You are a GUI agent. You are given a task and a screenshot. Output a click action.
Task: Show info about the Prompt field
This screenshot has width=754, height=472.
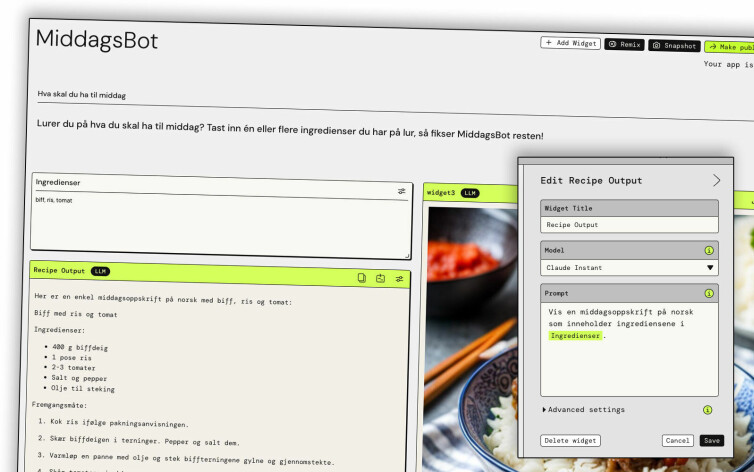pos(709,293)
